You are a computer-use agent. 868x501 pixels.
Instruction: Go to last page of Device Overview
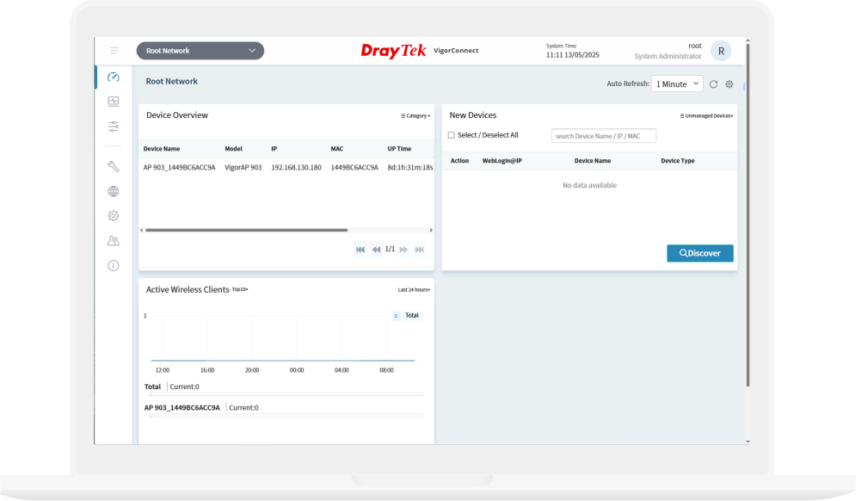pyautogui.click(x=420, y=250)
